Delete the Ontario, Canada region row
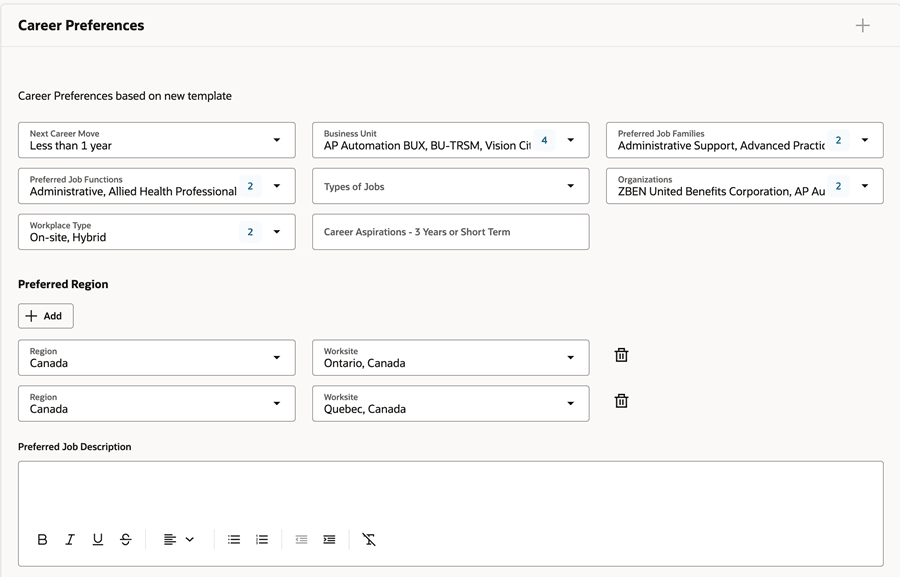The height and width of the screenshot is (577, 900). 621,355
